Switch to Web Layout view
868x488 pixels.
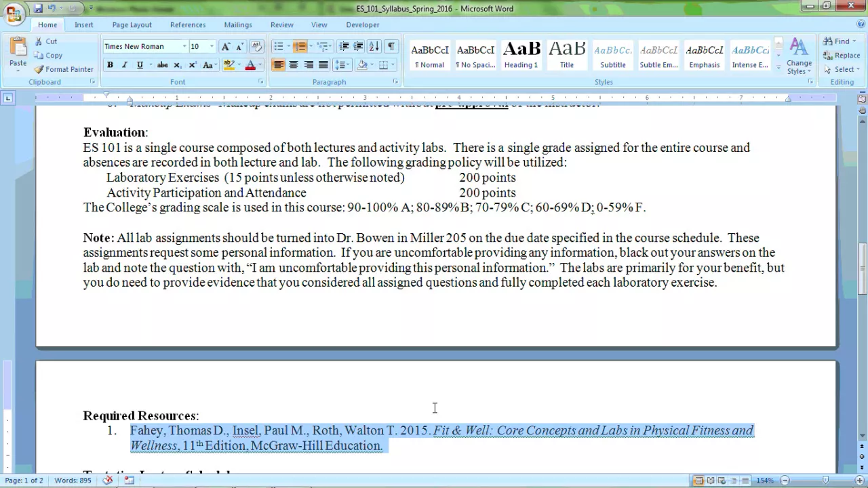[723, 481]
